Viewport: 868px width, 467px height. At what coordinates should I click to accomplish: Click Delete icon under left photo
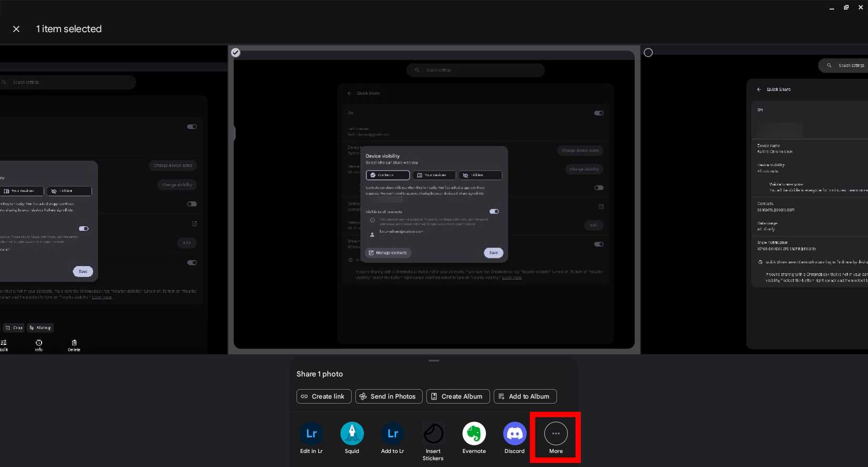74,345
